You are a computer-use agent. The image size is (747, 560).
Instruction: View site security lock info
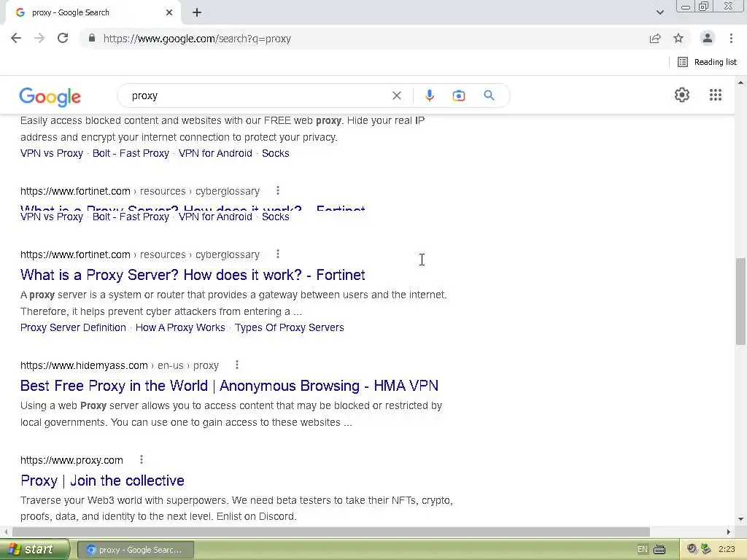(x=92, y=38)
